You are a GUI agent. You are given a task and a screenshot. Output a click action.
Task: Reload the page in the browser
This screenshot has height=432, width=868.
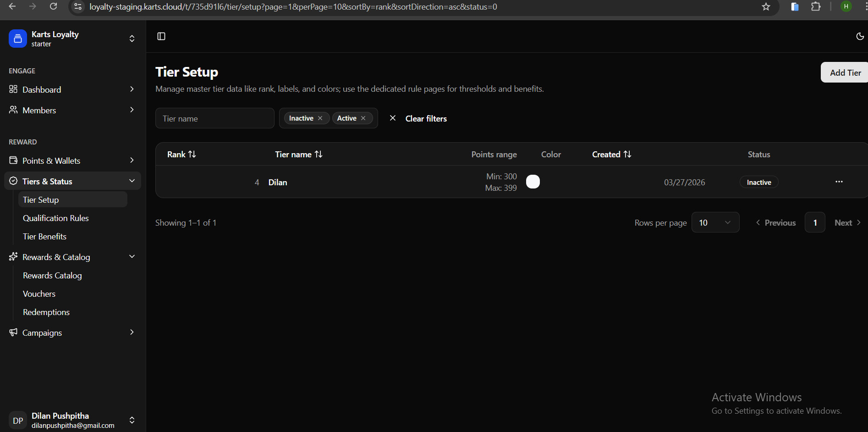pos(54,7)
